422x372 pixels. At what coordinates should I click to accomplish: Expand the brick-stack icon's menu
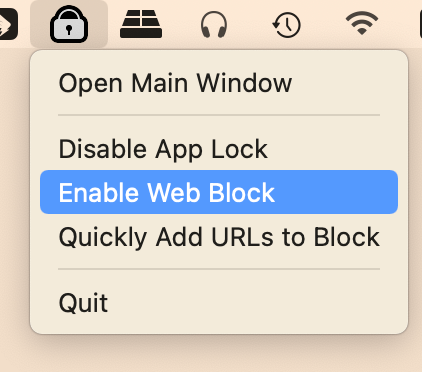[x=141, y=24]
